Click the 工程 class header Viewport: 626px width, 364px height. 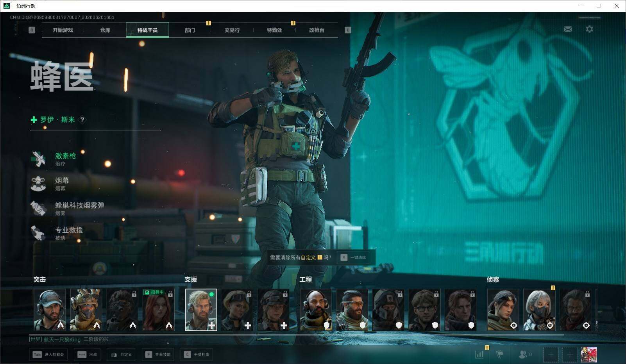tap(306, 280)
